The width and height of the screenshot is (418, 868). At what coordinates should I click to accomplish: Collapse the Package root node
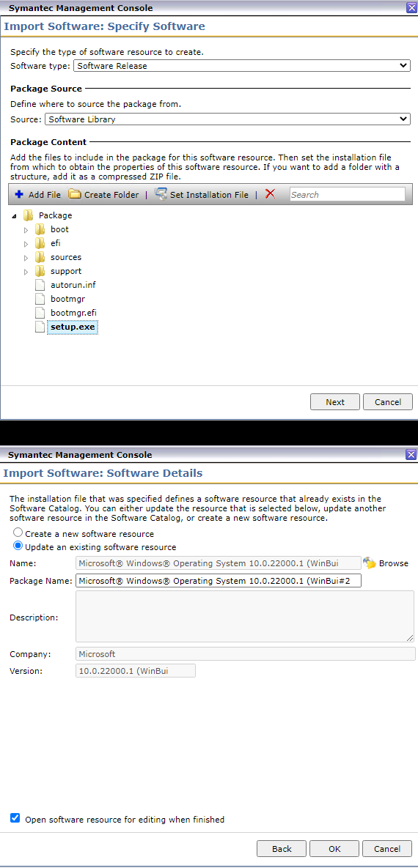click(x=14, y=216)
